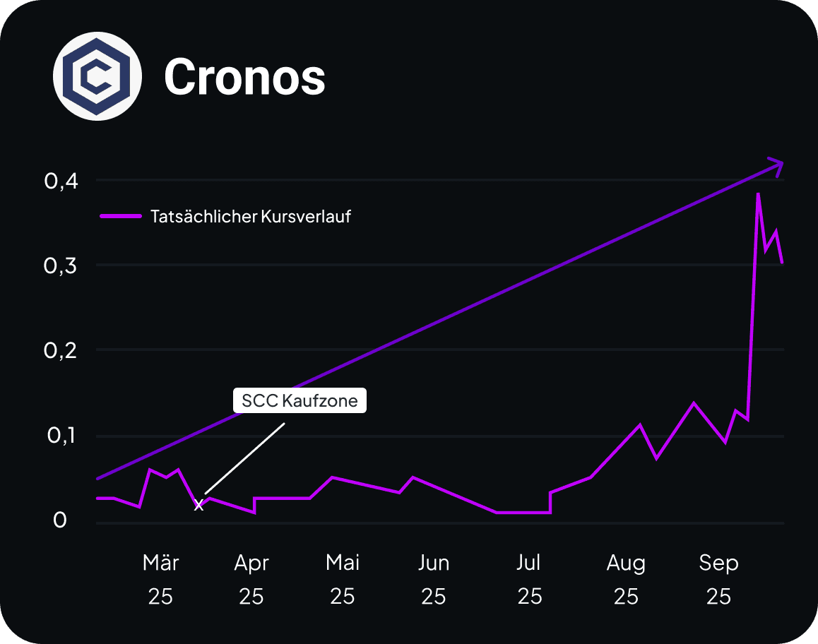818x644 pixels.
Task: Select the Apr 25 axis label
Action: tap(251, 579)
